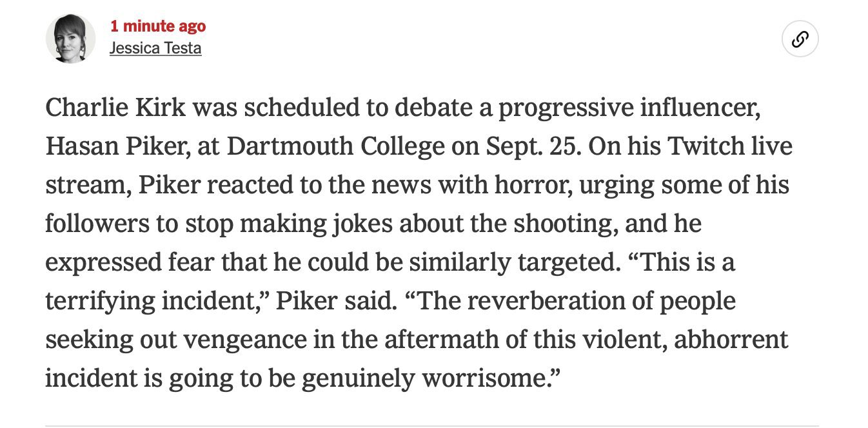Open the Jessica Testa author link
868x428 pixels.
(155, 48)
